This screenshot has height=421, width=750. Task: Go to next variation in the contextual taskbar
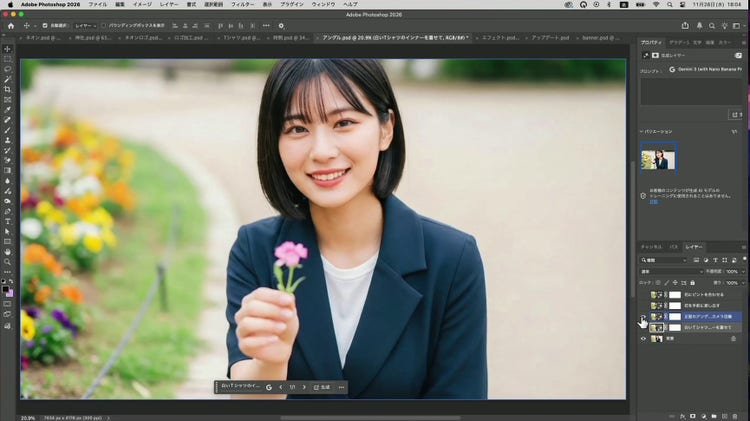pos(304,387)
